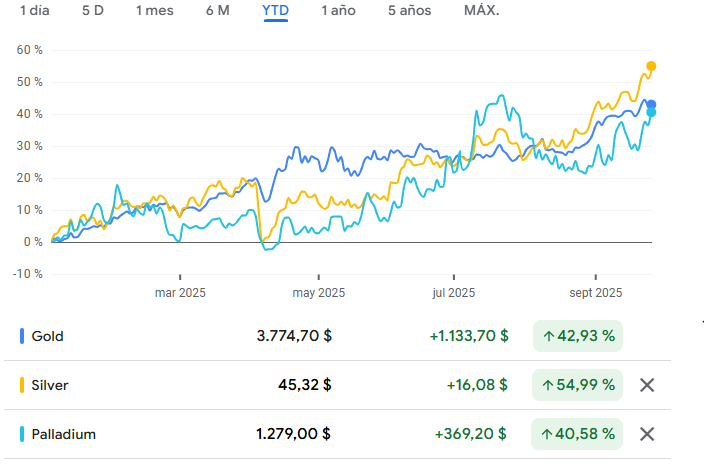Click Silver's 54,99 % change badge
This screenshot has height=471, width=704.
[x=578, y=385]
